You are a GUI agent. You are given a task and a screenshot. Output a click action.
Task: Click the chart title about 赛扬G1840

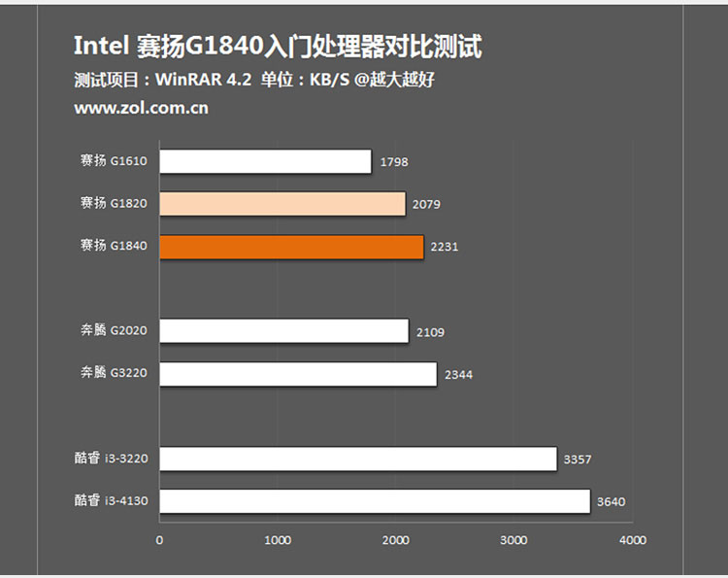click(278, 47)
